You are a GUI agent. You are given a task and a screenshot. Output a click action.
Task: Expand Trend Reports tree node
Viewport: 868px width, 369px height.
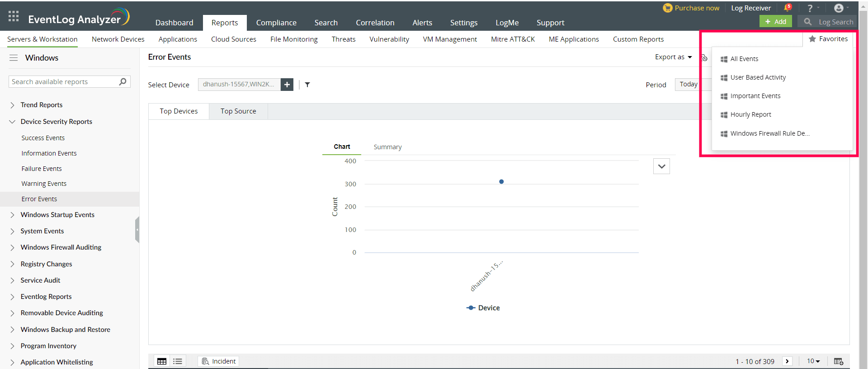click(x=12, y=105)
